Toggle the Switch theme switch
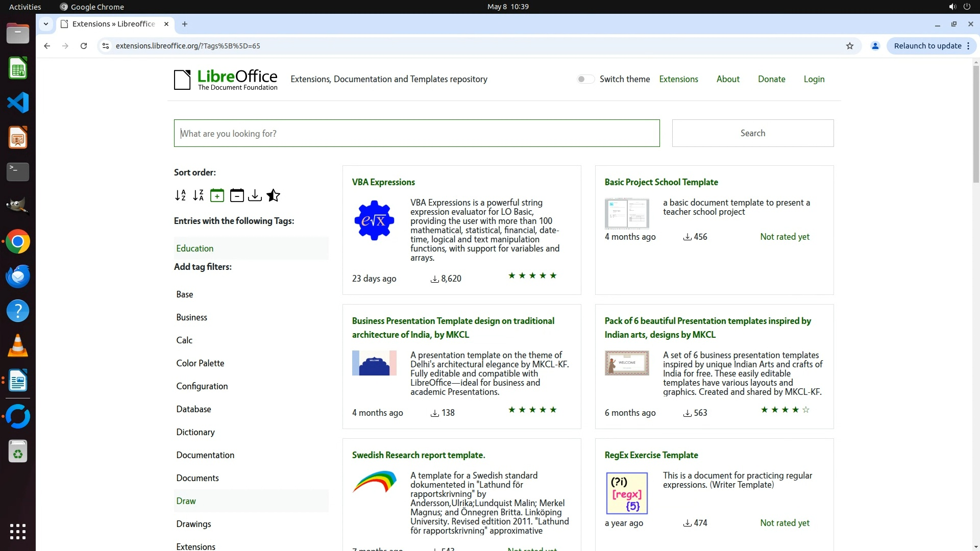Screen dimensions: 980x551 pyautogui.click(x=585, y=79)
